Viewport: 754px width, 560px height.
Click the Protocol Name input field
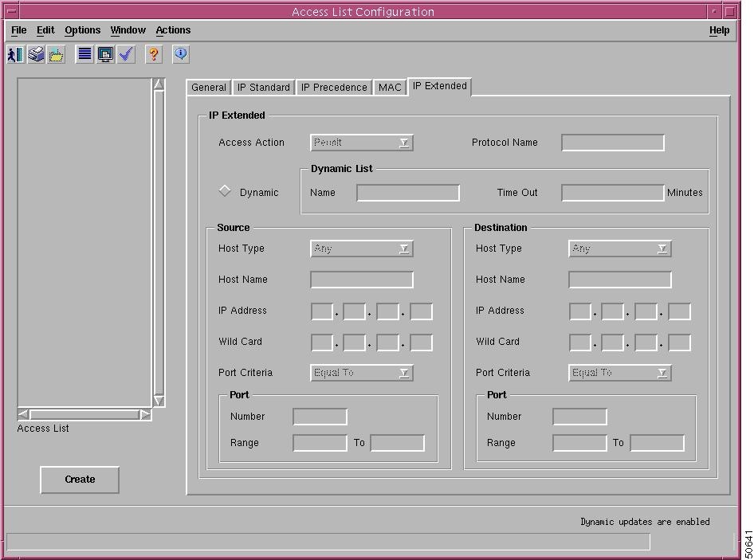tap(613, 143)
